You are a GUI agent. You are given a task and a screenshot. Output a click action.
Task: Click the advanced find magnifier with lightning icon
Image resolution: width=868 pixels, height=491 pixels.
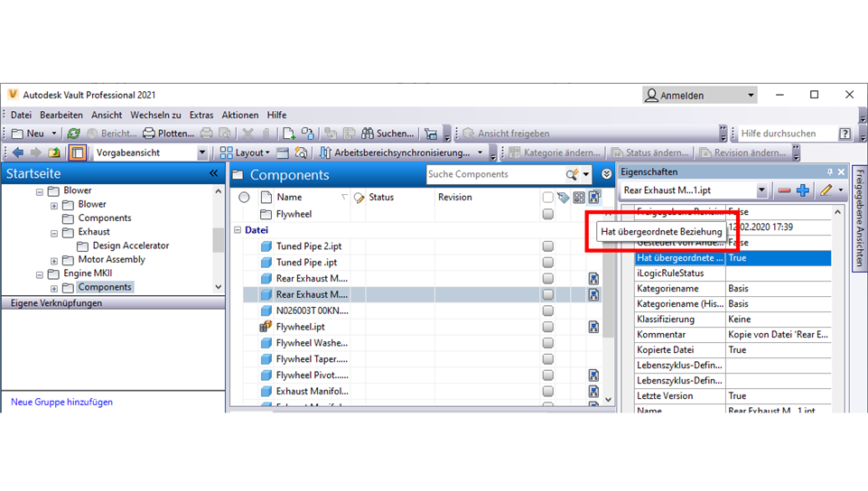pos(301,153)
